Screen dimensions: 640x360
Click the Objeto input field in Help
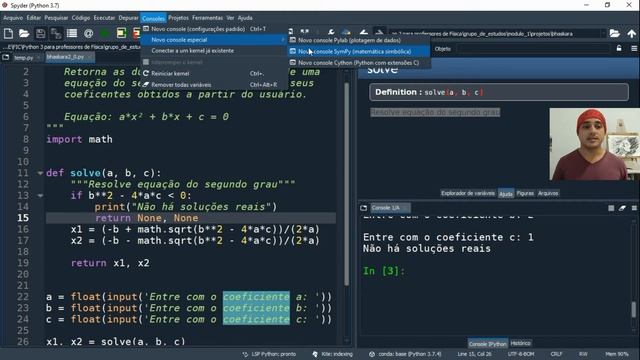[533, 49]
